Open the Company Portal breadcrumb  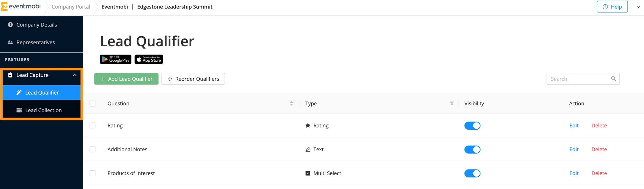71,7
